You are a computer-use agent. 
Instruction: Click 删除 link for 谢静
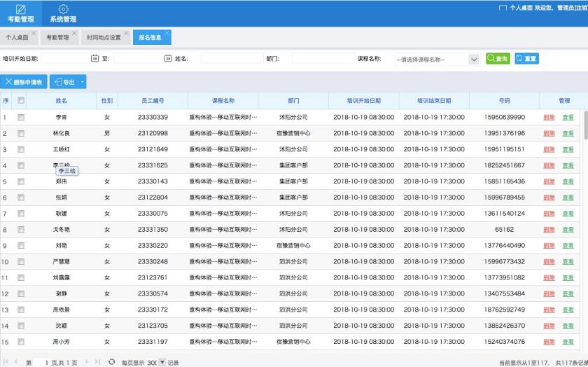[549, 293]
